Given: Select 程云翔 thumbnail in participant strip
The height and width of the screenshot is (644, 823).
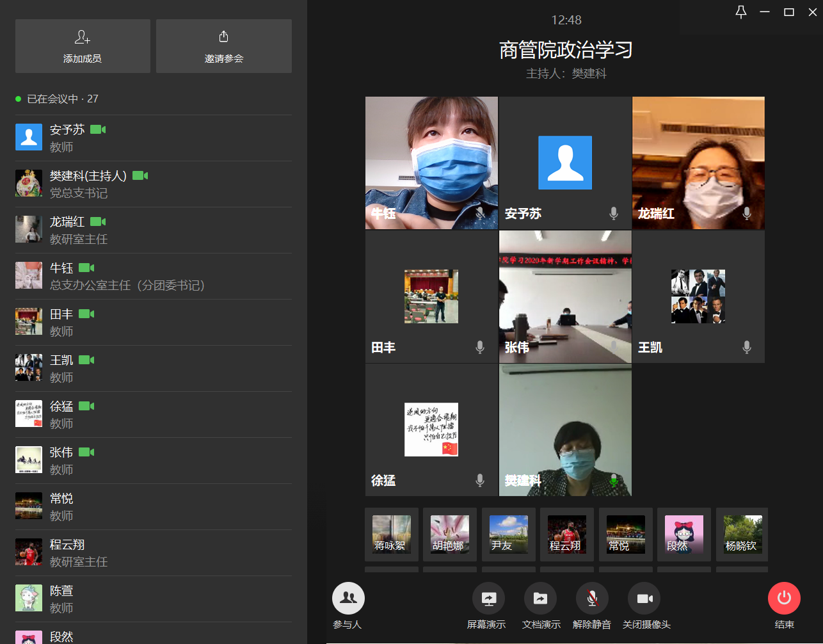Looking at the screenshot, I should 566,535.
